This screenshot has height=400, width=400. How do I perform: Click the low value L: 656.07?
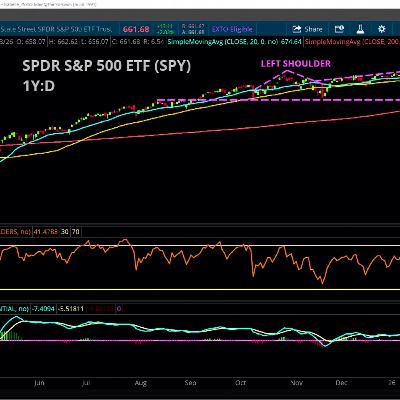click(96, 42)
